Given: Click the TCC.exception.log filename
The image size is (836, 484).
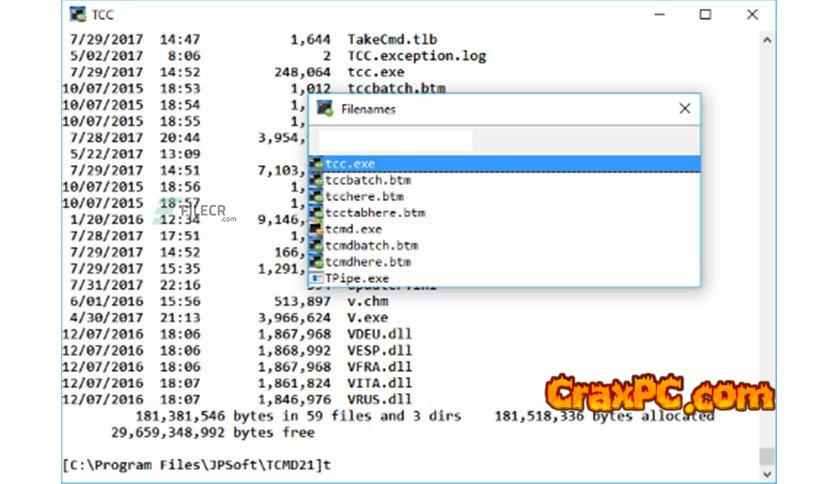Looking at the screenshot, I should [417, 56].
